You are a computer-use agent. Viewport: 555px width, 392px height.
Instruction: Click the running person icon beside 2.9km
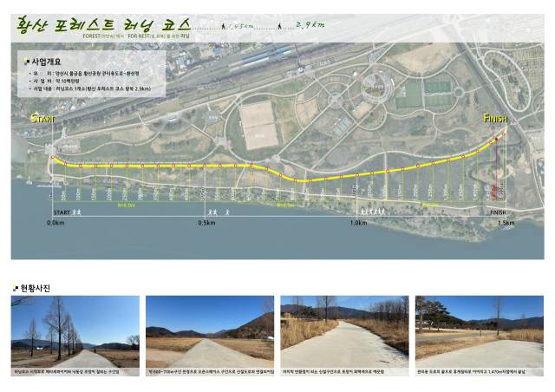pyautogui.click(x=279, y=26)
